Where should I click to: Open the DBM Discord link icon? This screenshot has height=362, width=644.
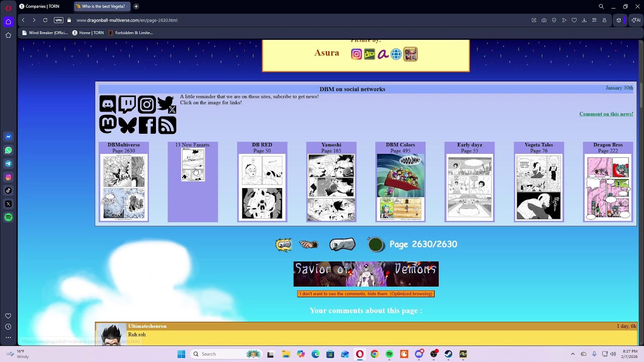[108, 104]
